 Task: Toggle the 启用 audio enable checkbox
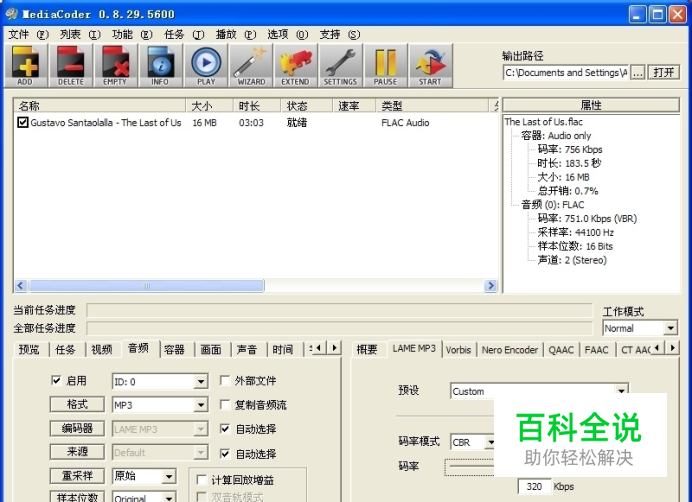coord(56,380)
